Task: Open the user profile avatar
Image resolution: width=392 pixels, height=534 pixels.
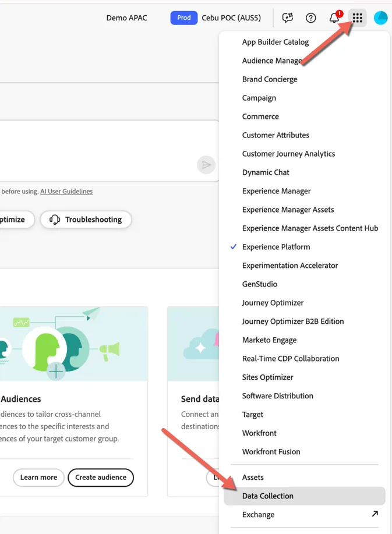Action: pyautogui.click(x=381, y=17)
